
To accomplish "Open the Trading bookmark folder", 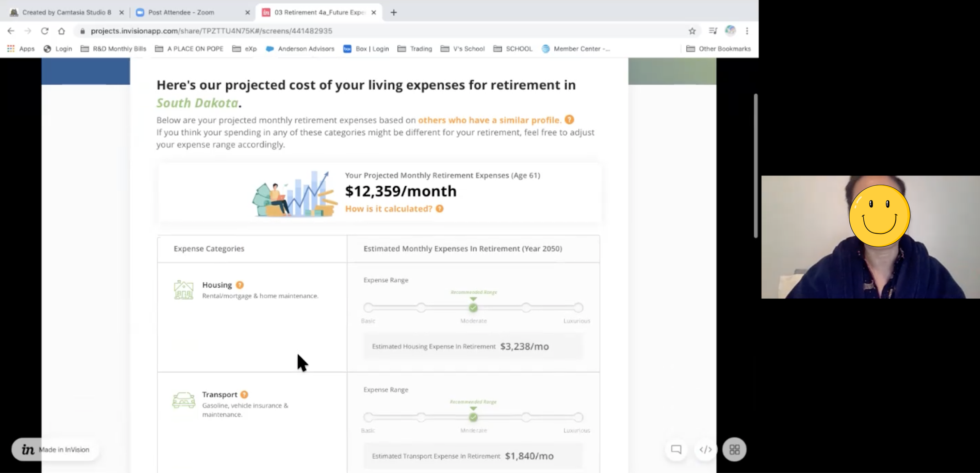I will (415, 49).
